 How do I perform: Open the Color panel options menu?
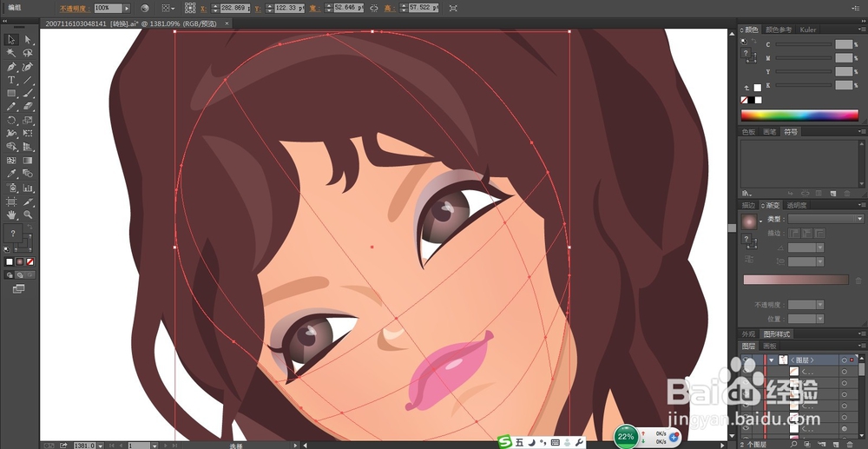[x=862, y=30]
